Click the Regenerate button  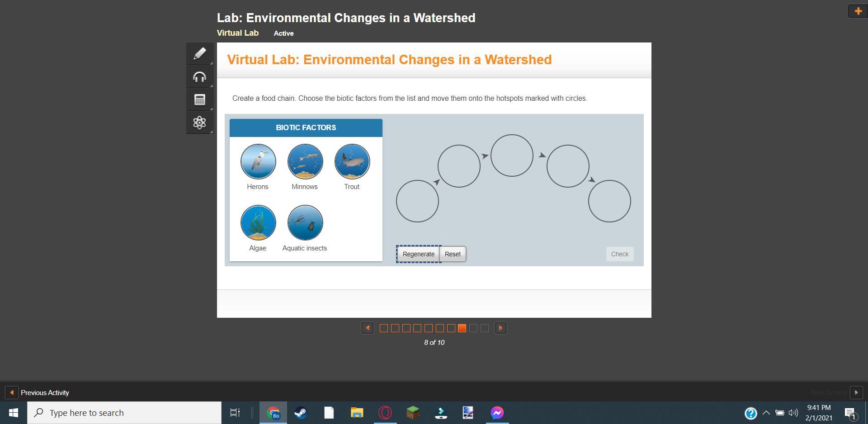(419, 254)
